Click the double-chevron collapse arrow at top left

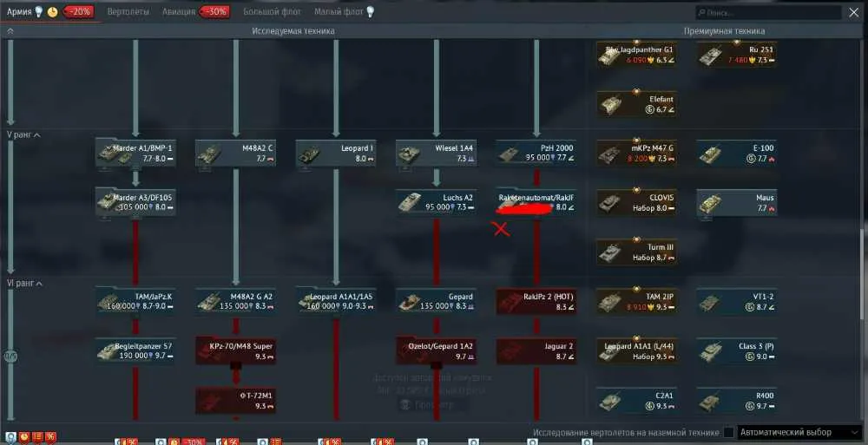(10, 31)
